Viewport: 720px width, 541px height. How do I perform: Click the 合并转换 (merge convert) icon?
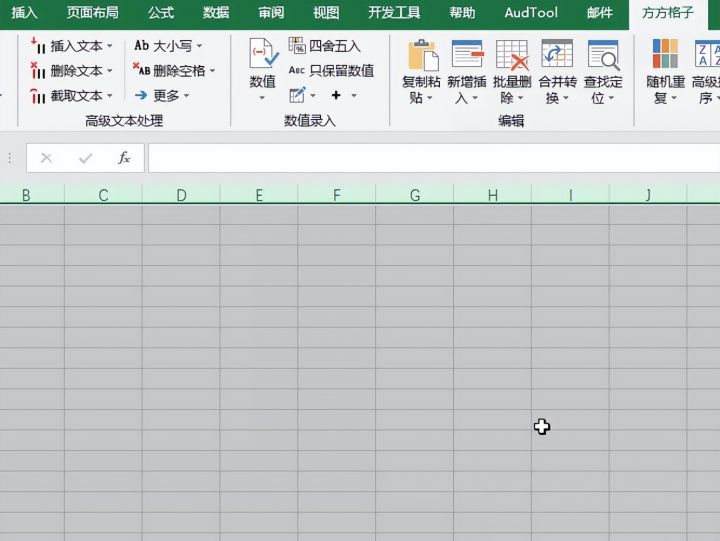point(557,55)
